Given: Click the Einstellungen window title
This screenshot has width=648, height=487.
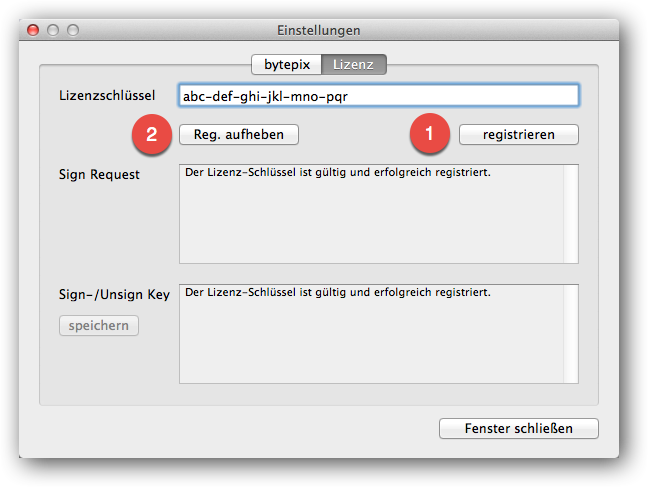Looking at the screenshot, I should point(319,30).
